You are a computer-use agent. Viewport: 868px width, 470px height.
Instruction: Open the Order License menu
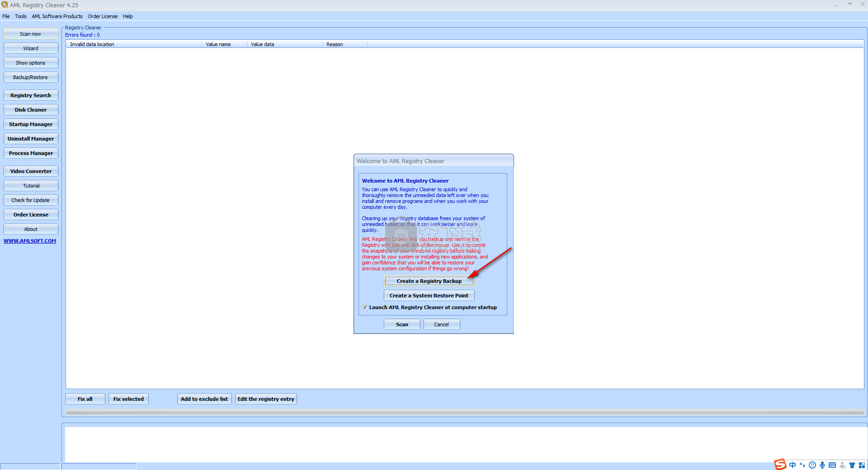(x=103, y=16)
